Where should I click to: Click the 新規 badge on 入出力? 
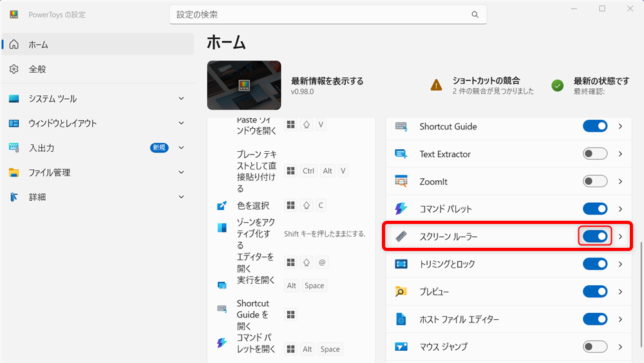pos(159,148)
